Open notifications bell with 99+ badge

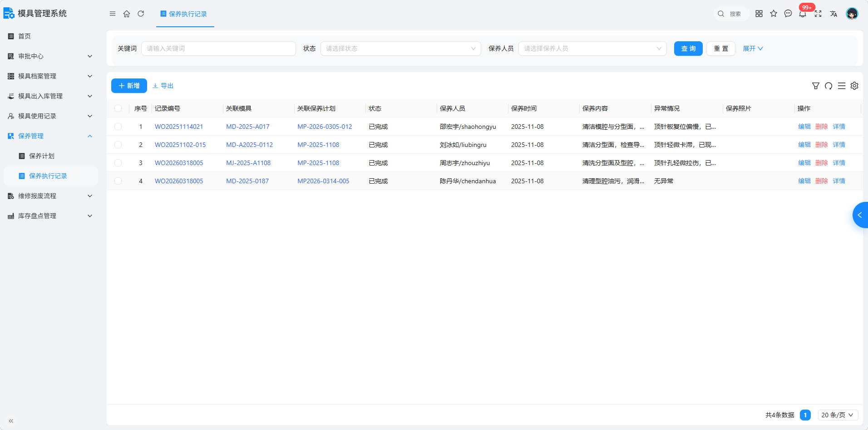tap(803, 13)
